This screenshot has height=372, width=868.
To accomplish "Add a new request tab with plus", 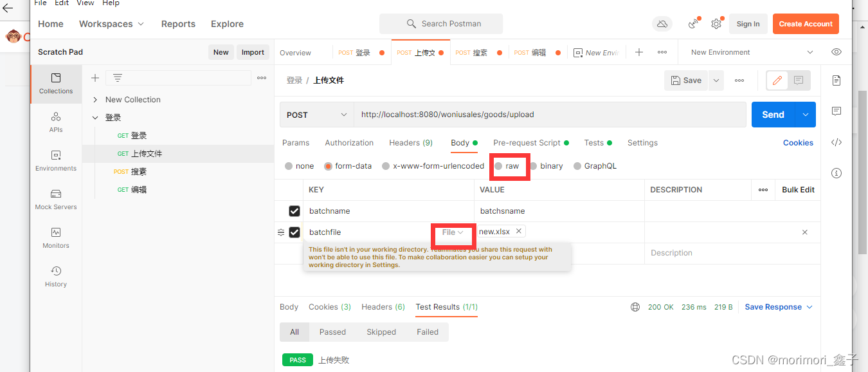I will tap(639, 52).
